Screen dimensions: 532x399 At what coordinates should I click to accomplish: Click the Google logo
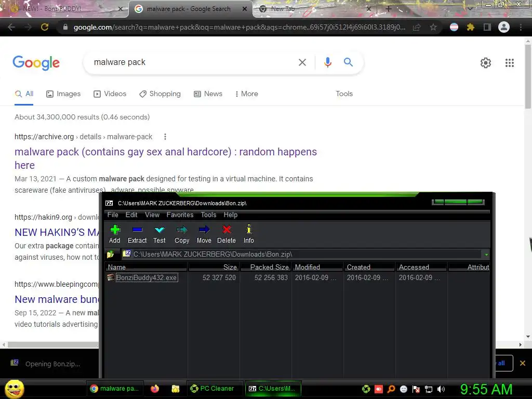point(36,62)
